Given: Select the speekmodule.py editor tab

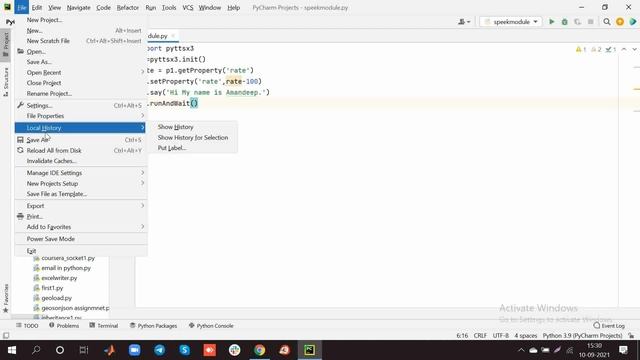Looking at the screenshot, I should [158, 36].
